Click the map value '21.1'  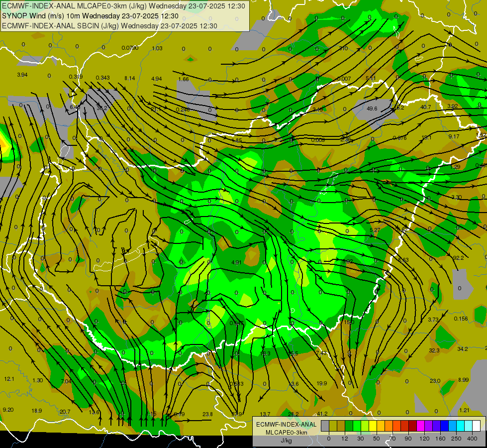(x=156, y=109)
